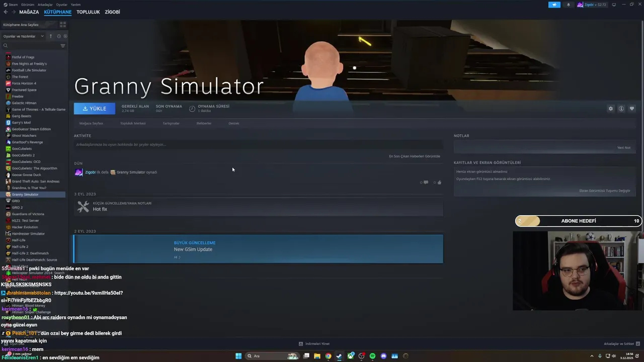Toggle sort by recent activity clock icon
The height and width of the screenshot is (362, 644).
coord(59,36)
